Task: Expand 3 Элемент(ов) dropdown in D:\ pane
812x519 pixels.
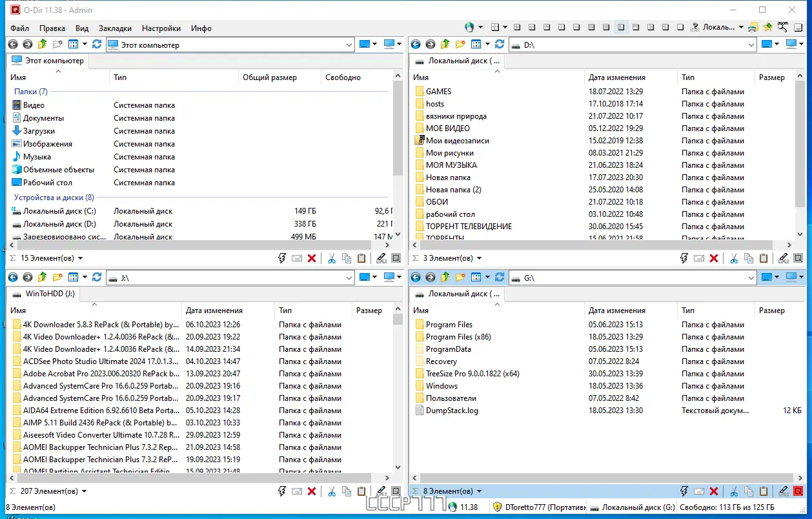Action: pos(478,258)
